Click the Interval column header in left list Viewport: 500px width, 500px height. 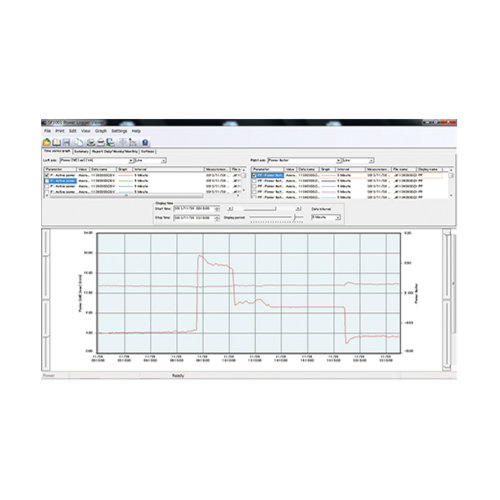click(168, 170)
